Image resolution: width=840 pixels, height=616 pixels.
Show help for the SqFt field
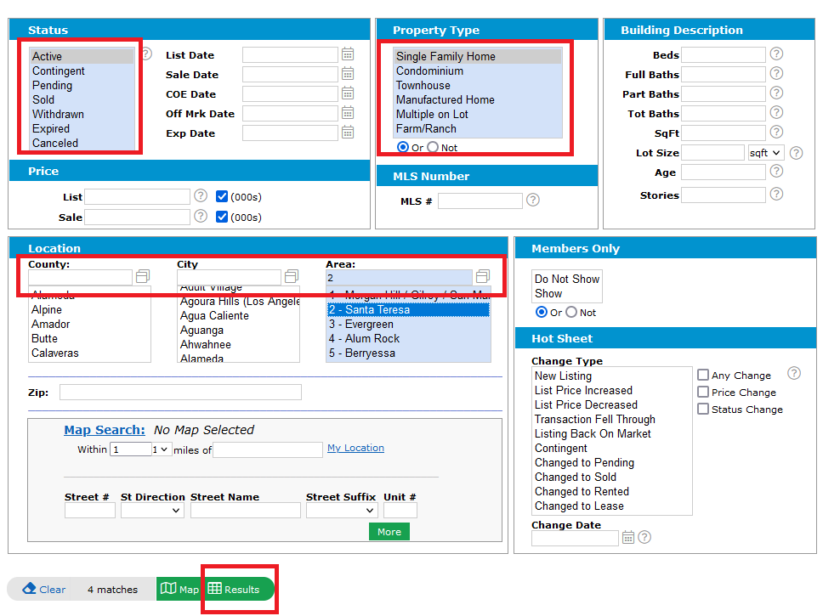(x=776, y=132)
